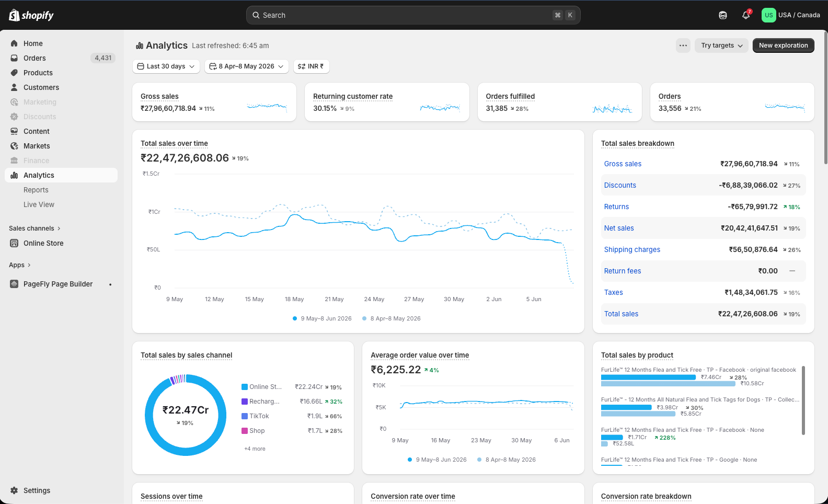Click the Orders sidebar icon
This screenshot has width=828, height=504.
14,58
